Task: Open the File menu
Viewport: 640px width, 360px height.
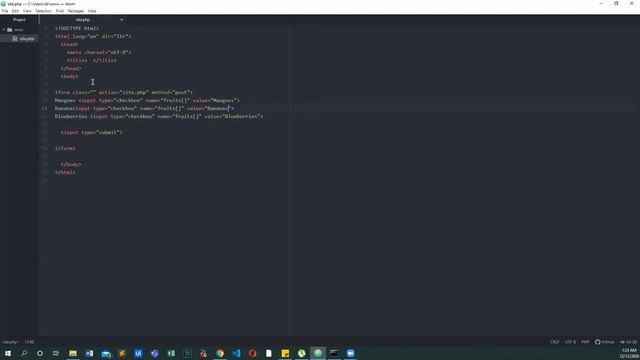Action: tap(5, 11)
